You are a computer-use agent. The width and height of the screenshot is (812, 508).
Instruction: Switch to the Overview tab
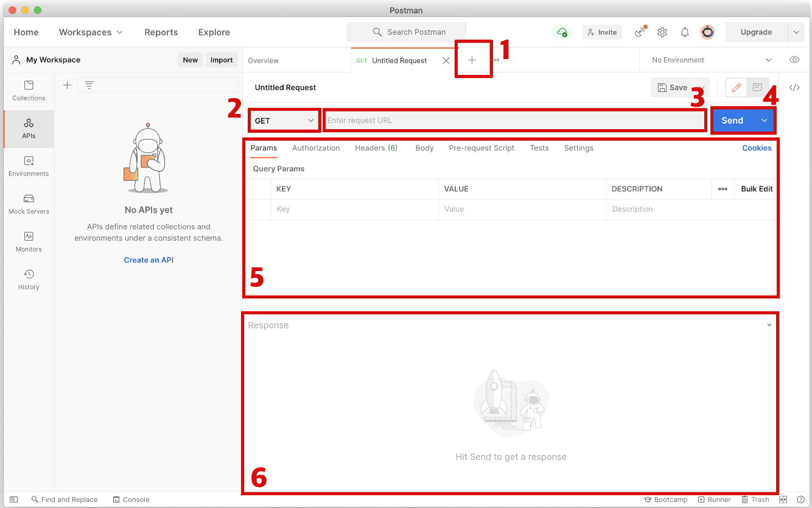point(264,60)
